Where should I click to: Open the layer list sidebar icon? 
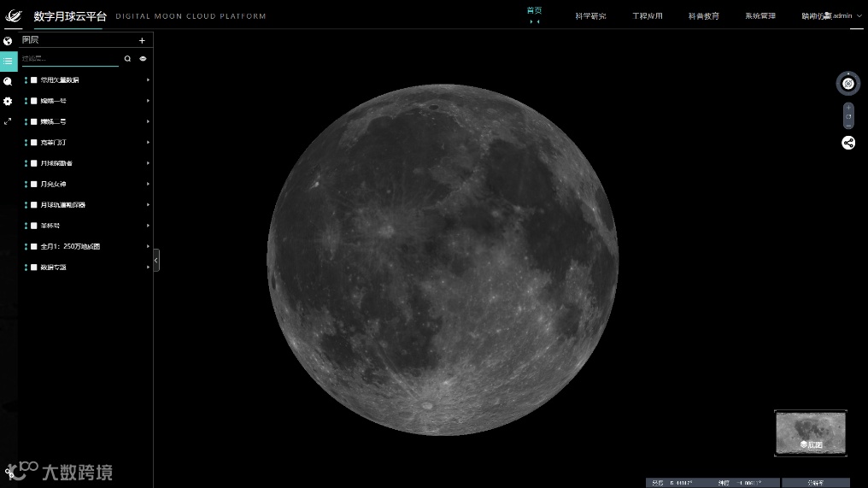coord(9,61)
